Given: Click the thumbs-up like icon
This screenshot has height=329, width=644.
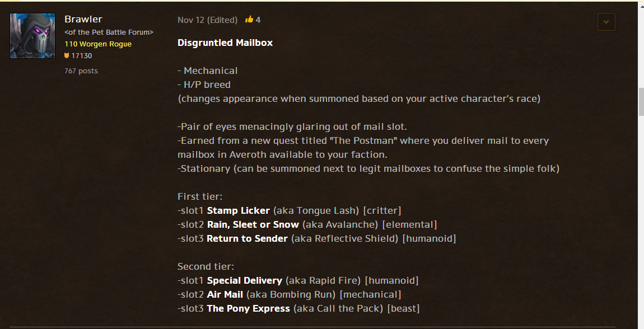Looking at the screenshot, I should point(249,20).
